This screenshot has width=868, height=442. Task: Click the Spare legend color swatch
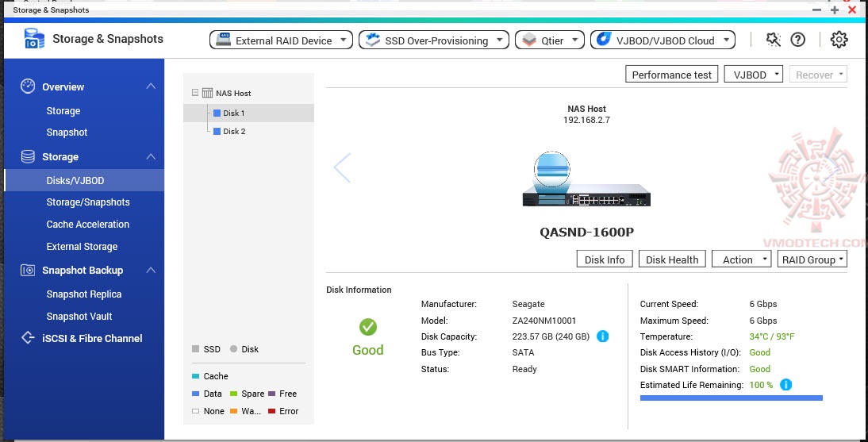[233, 394]
